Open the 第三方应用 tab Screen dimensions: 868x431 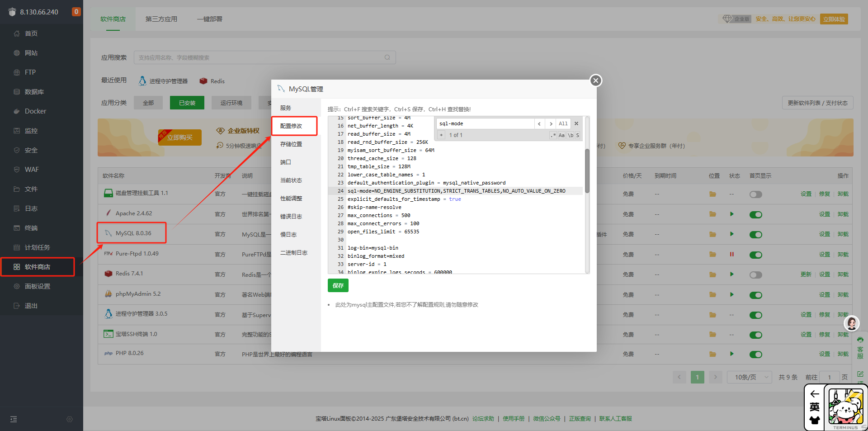161,19
